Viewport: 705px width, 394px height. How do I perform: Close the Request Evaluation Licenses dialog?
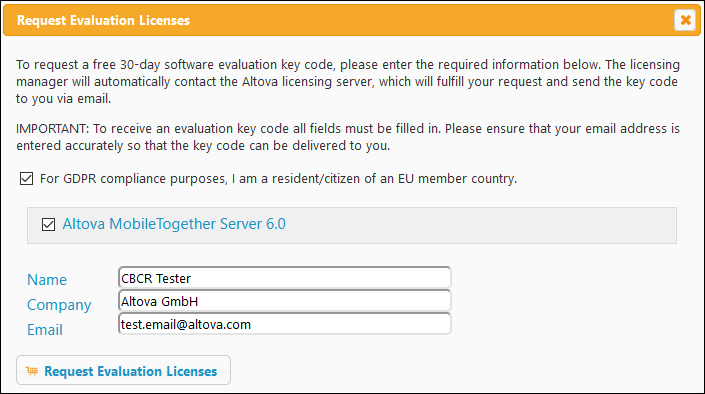685,20
